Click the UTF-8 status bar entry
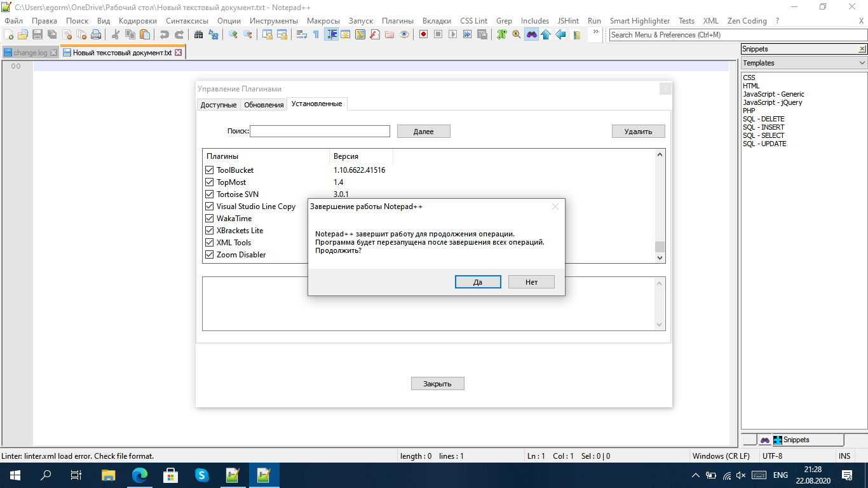Viewport: 868px width, 488px height. pyautogui.click(x=772, y=456)
